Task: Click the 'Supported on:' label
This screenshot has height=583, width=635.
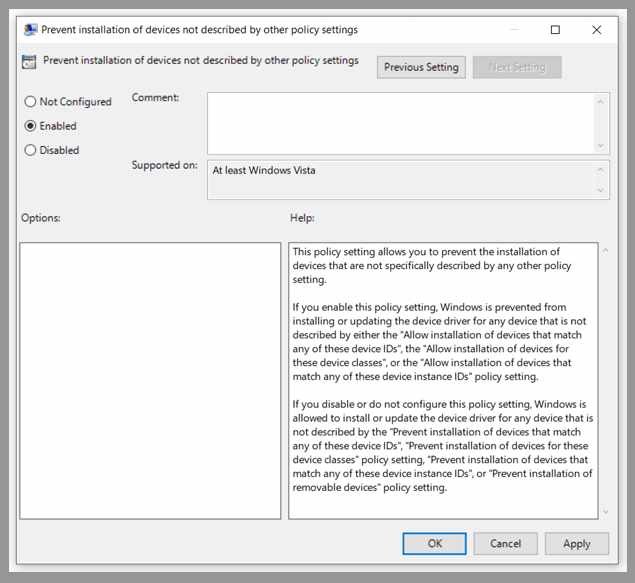Action: (x=164, y=165)
